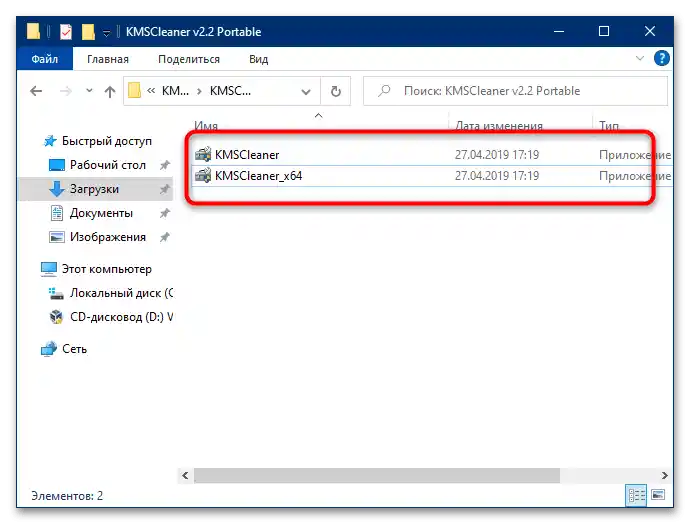Click the KMSCleaner_x64 application icon

coord(203,176)
